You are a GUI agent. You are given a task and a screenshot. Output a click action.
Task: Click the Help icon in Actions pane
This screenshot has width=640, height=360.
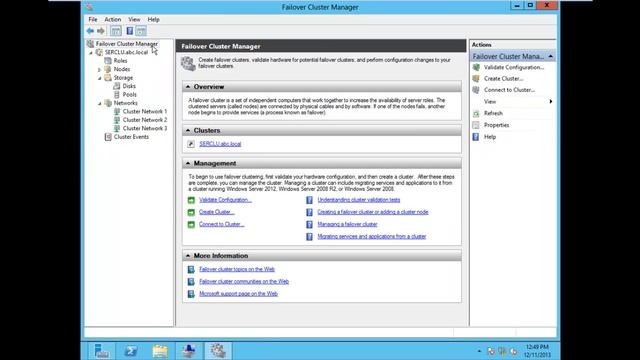click(476, 137)
